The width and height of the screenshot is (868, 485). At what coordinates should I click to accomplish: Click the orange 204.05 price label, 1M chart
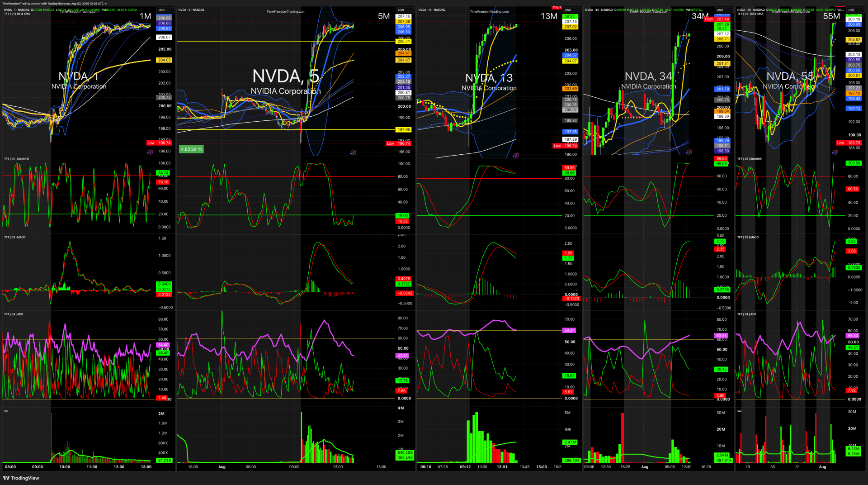(165, 60)
